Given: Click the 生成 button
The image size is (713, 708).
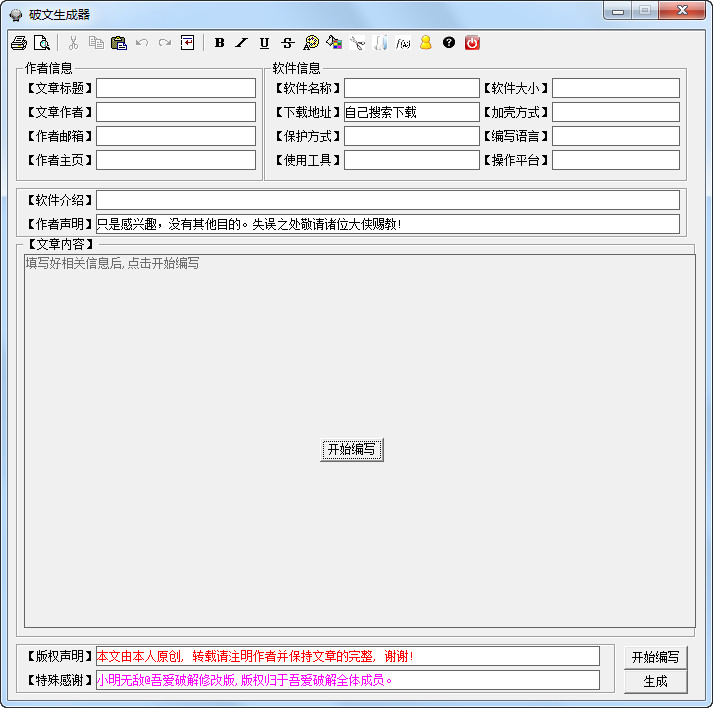Looking at the screenshot, I should pyautogui.click(x=655, y=681).
